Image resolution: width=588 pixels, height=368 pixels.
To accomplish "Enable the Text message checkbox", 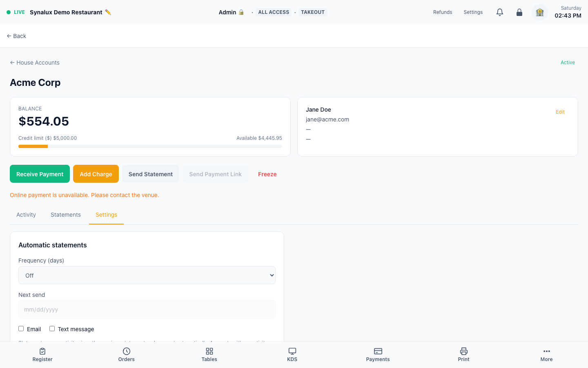I will (52, 329).
